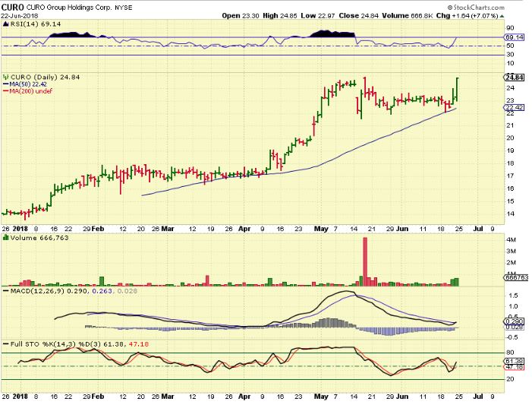The height and width of the screenshot is (405, 532).
Task: Click the 24.84 last-price tag on price axis
Action: click(x=514, y=78)
